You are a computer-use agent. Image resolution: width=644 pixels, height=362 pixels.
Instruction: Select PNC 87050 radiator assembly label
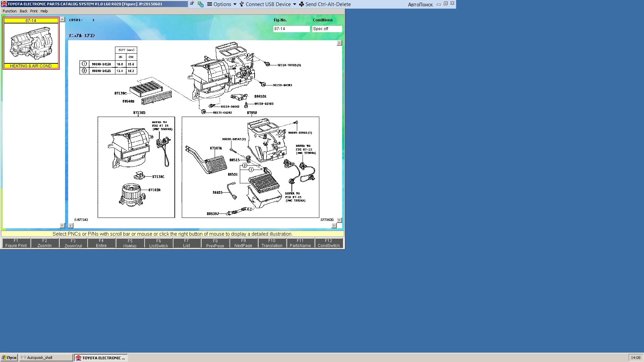pyautogui.click(x=252, y=113)
